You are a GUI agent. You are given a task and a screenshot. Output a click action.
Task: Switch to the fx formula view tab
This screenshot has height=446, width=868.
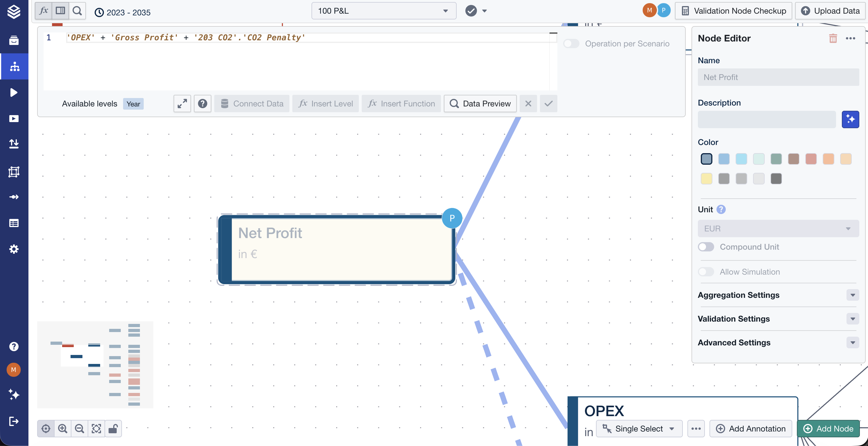pyautogui.click(x=44, y=11)
